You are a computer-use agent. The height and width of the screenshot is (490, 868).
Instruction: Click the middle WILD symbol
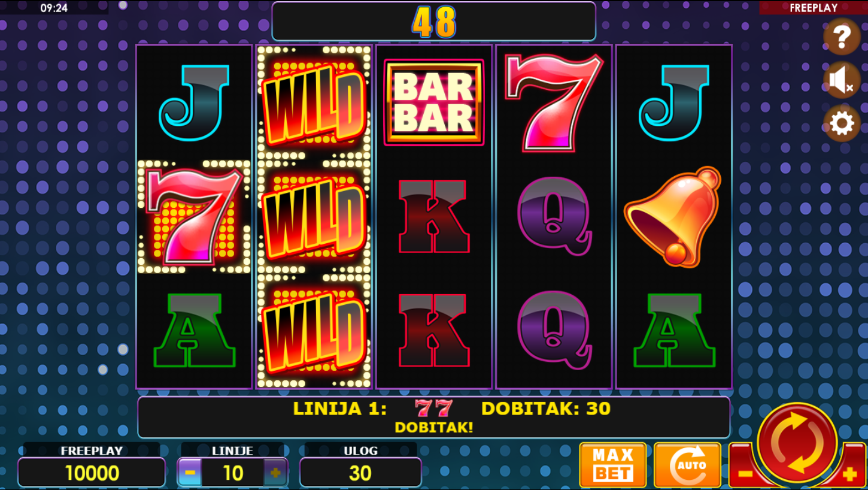click(x=314, y=217)
